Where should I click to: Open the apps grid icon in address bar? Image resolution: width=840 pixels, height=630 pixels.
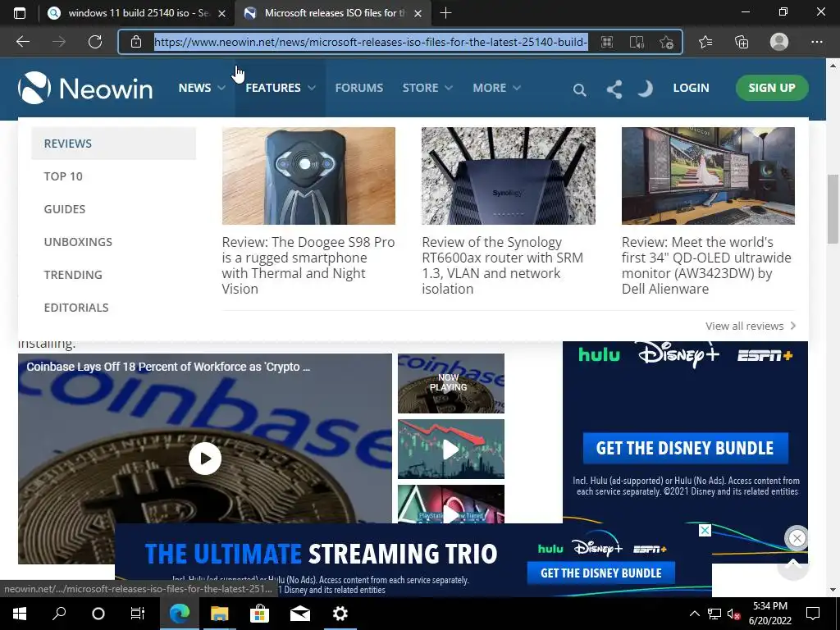coord(606,42)
